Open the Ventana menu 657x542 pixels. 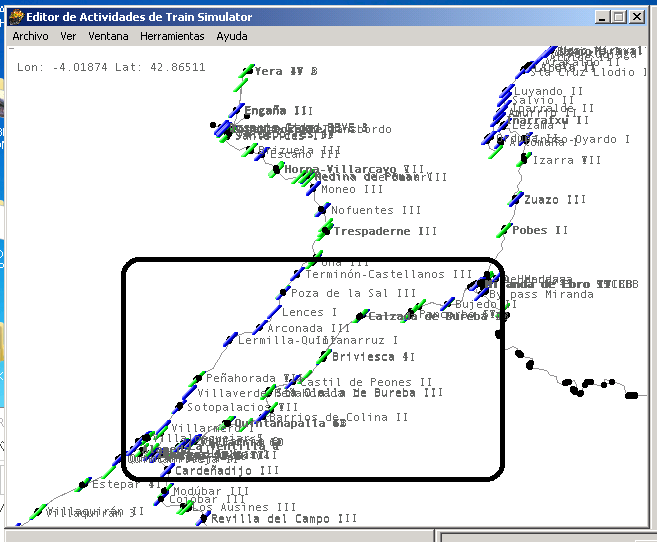pyautogui.click(x=108, y=36)
